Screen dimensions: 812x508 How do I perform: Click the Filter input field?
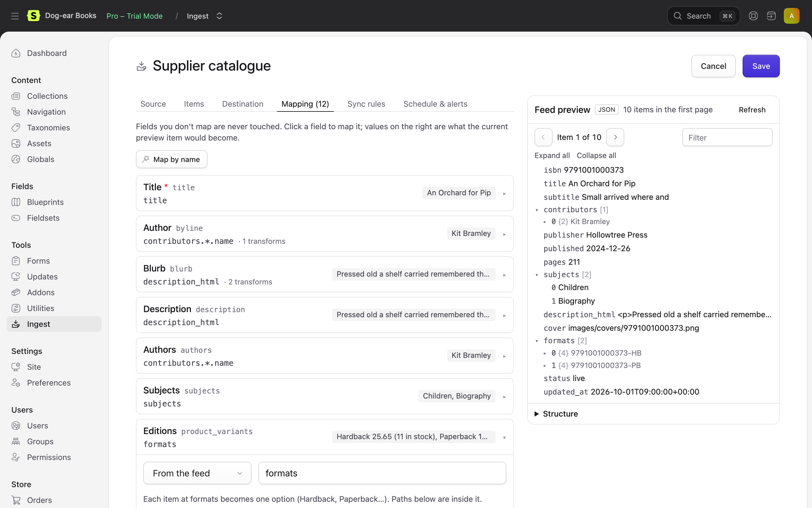[727, 137]
